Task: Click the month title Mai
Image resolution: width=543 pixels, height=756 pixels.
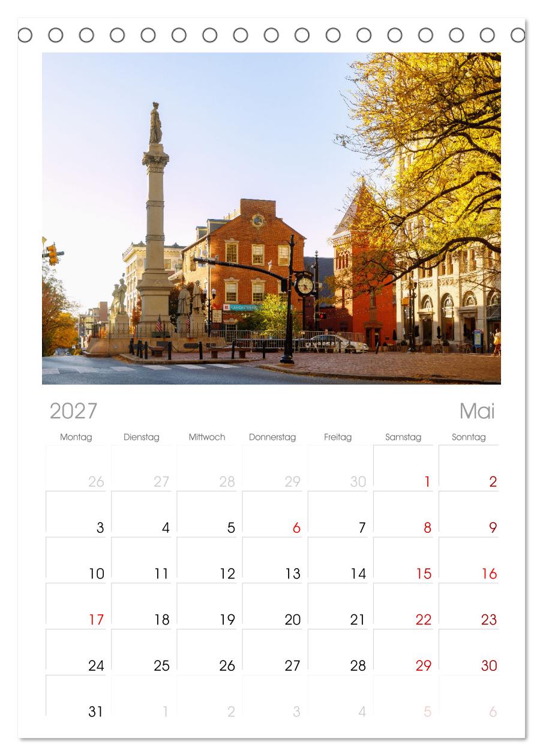Action: (x=477, y=411)
